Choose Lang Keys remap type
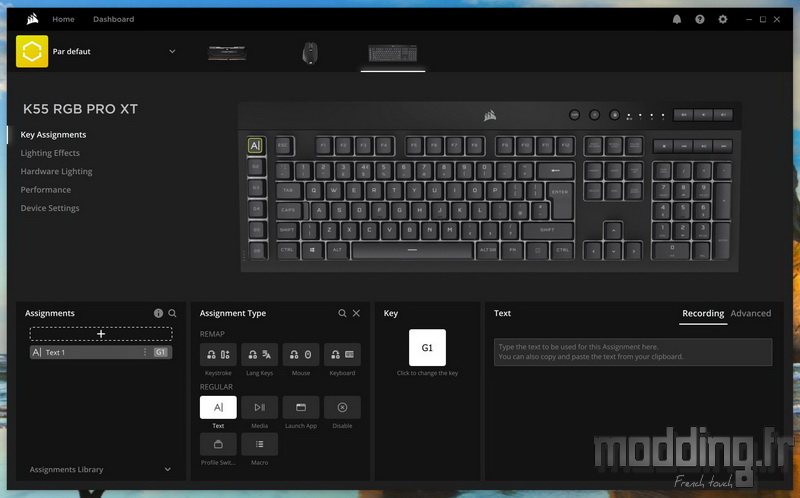The image size is (800, 498). pyautogui.click(x=259, y=355)
